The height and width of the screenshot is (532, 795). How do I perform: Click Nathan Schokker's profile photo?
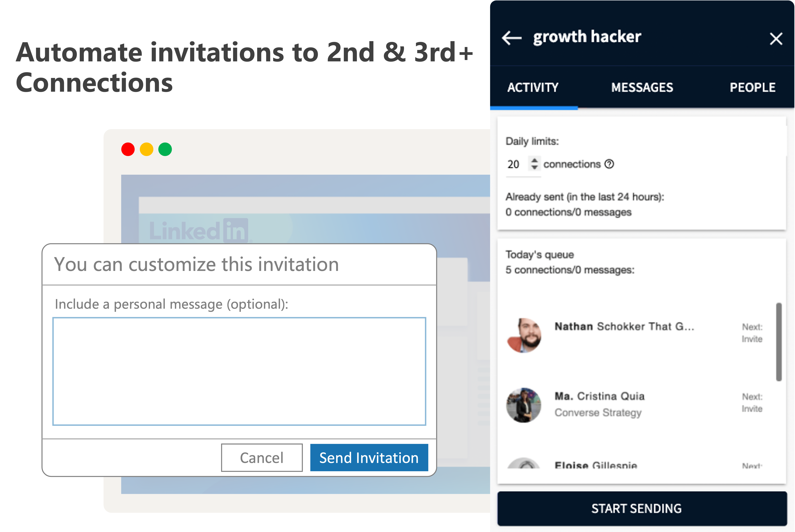524,336
